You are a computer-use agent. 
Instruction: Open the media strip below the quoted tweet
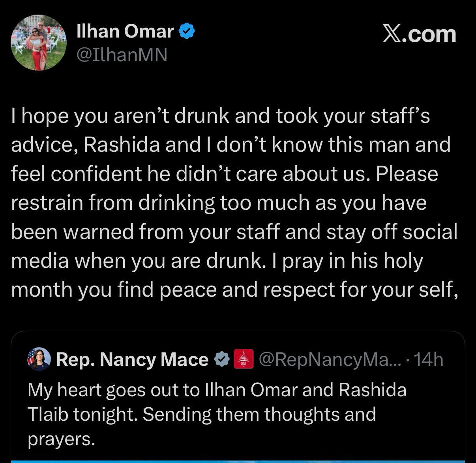[x=238, y=461]
